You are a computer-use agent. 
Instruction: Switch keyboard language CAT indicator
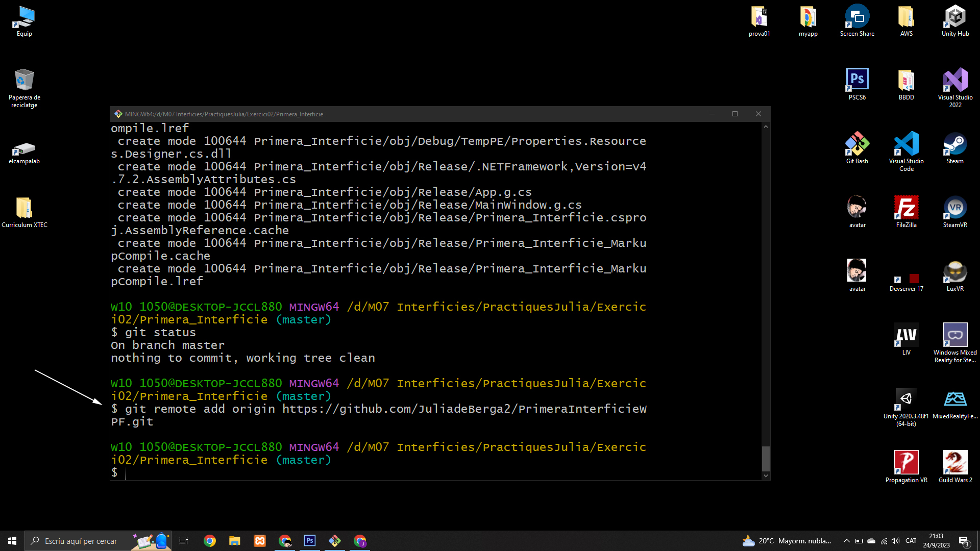911,541
